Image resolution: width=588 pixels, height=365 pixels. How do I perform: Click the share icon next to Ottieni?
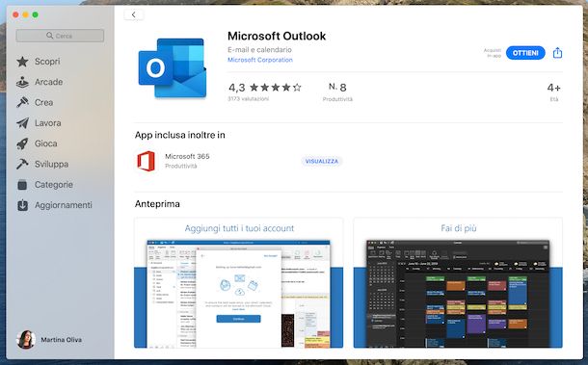[x=557, y=53]
